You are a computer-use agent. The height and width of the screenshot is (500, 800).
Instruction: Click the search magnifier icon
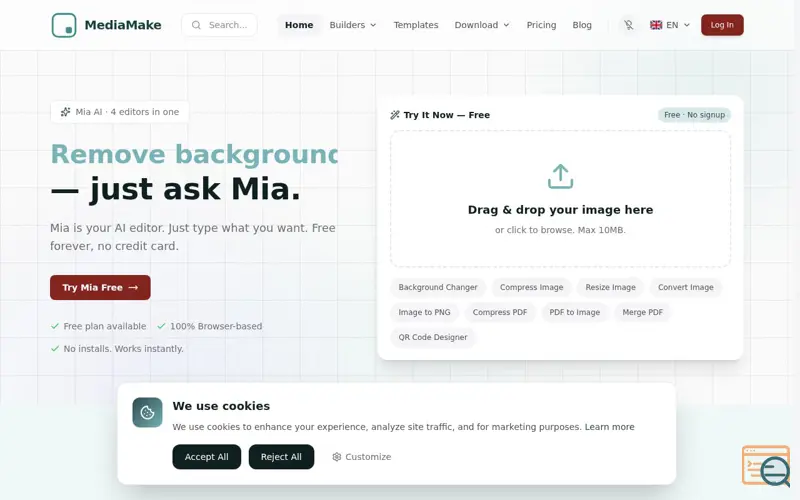coord(196,25)
